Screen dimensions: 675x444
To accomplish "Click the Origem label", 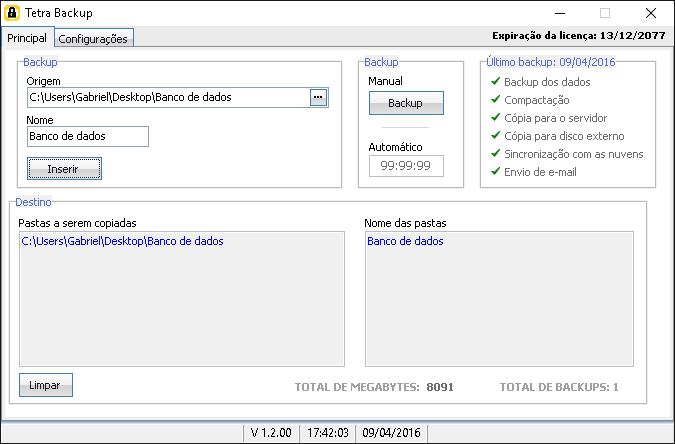I will click(43, 81).
